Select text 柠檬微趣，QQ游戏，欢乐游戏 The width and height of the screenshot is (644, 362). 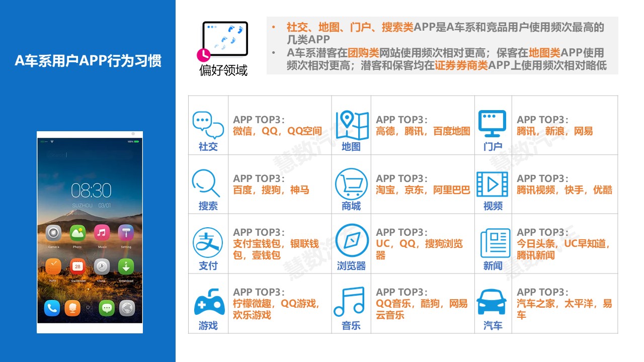click(x=277, y=309)
